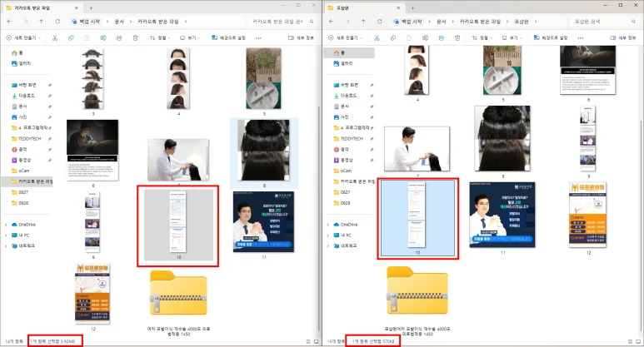Open the 정렬 sort dropdown in right window
Viewport: 644px width, 347px height.
point(482,37)
